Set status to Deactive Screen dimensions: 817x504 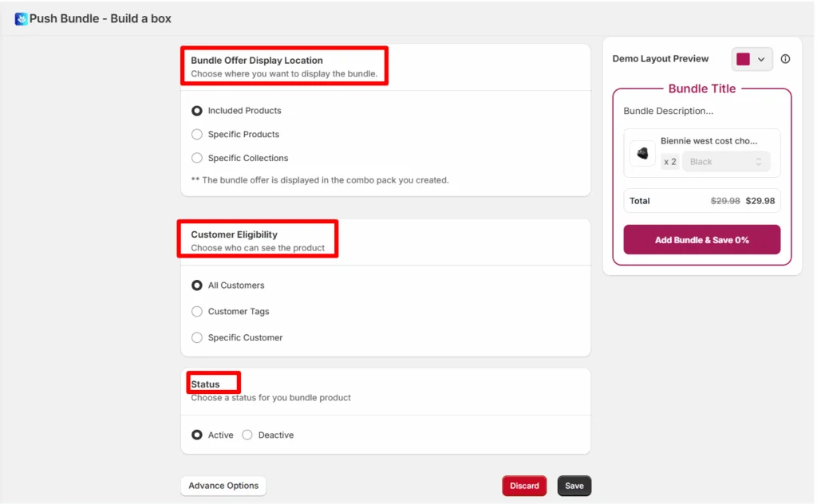[x=247, y=435]
